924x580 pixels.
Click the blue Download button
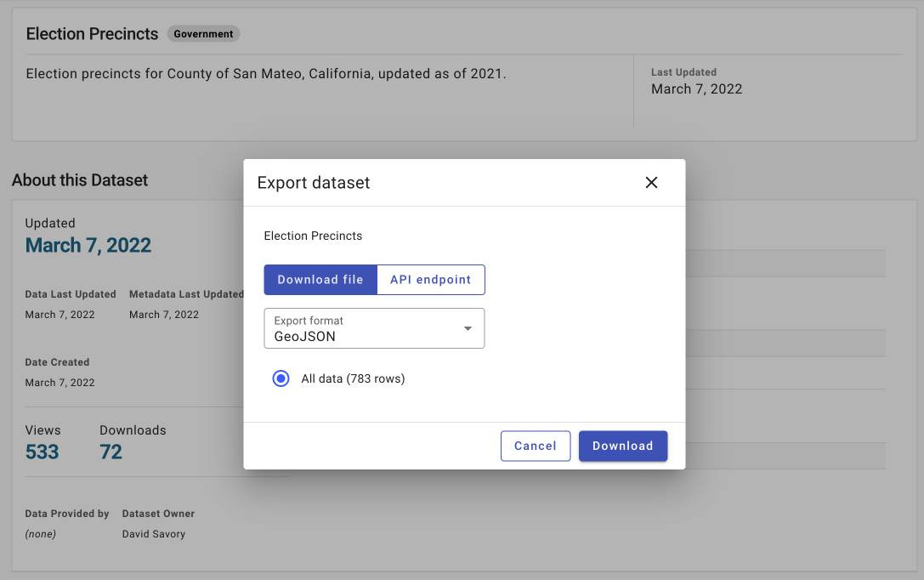coord(623,446)
